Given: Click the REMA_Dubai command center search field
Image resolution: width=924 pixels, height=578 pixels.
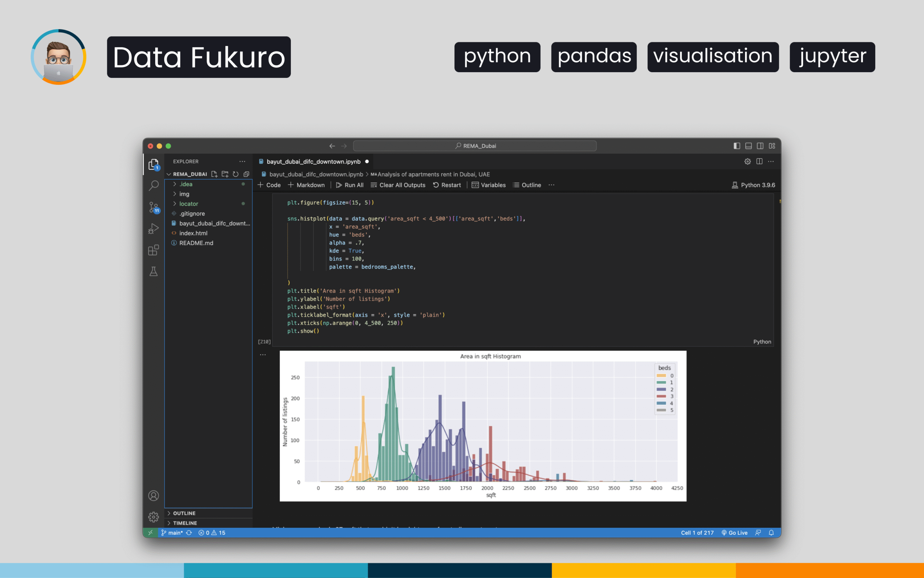Looking at the screenshot, I should [475, 146].
